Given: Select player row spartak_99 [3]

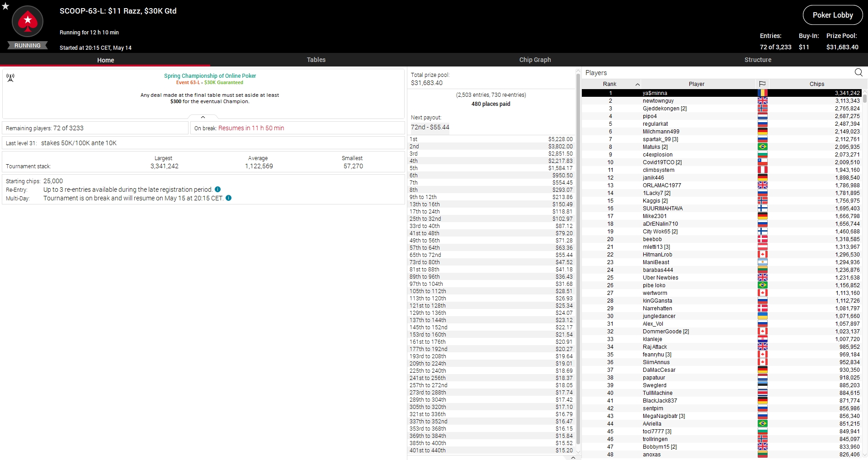Looking at the screenshot, I should (x=722, y=139).
